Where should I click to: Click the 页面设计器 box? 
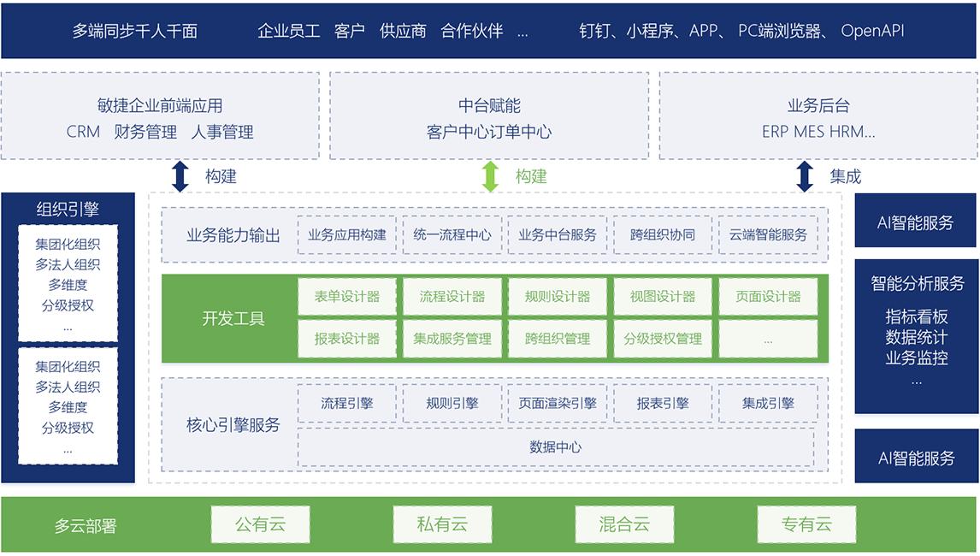(768, 297)
